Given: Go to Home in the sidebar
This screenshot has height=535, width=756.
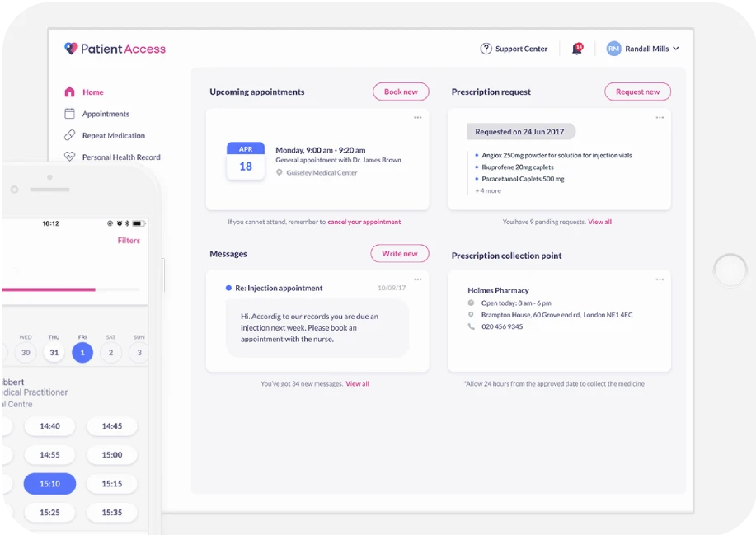Looking at the screenshot, I should click(x=92, y=92).
